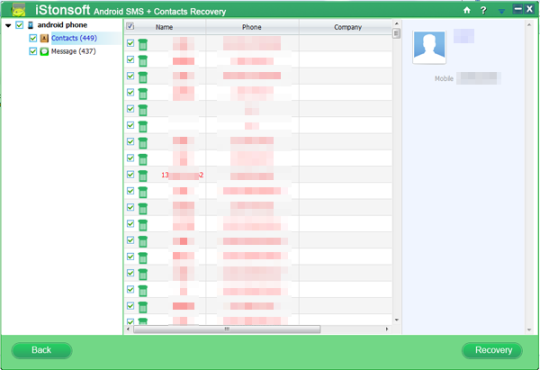Select Contacts (449) in the tree
Viewport: 540px width, 370px height.
click(x=74, y=38)
